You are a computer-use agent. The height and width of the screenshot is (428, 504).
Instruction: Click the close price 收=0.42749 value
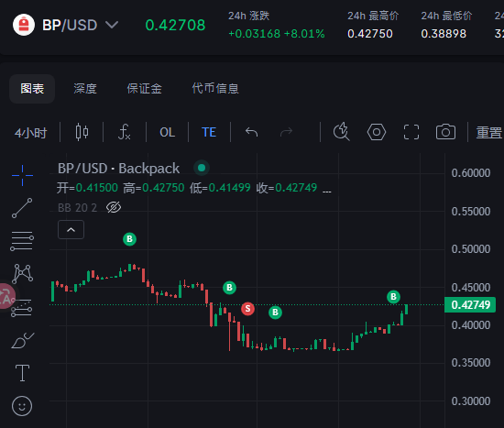[x=287, y=188]
